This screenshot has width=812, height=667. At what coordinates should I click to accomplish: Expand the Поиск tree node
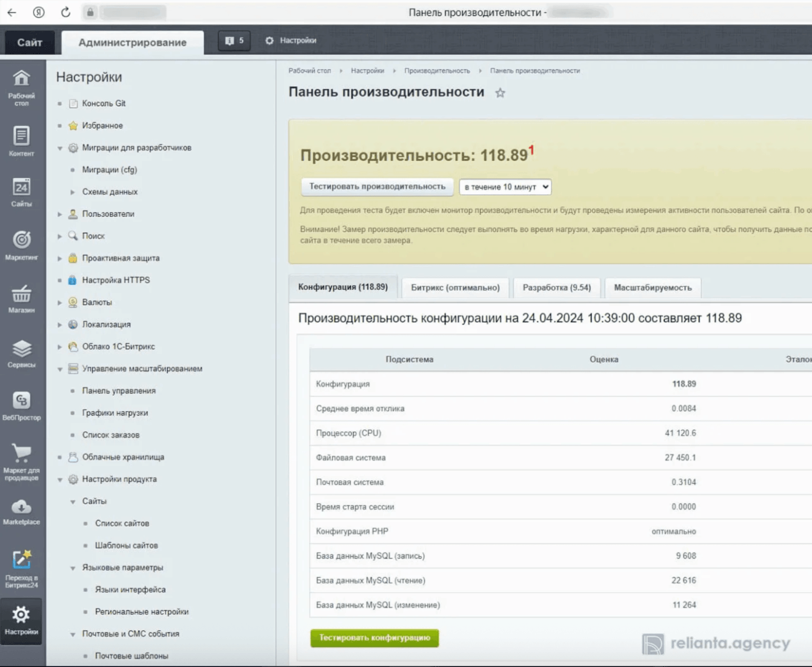click(60, 236)
